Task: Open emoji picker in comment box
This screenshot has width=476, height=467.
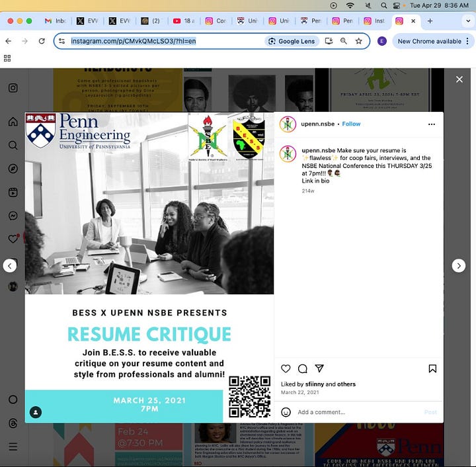Action: [286, 412]
